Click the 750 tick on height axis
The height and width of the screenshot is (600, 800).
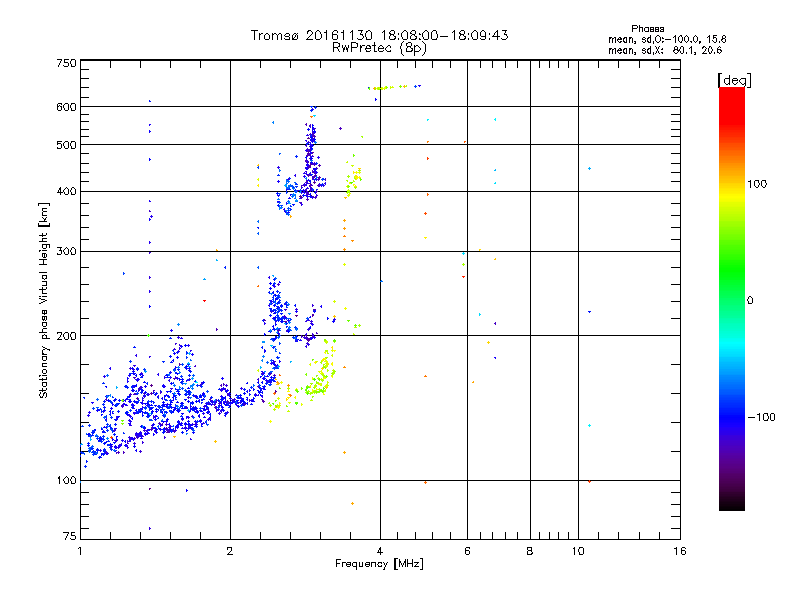(66, 63)
